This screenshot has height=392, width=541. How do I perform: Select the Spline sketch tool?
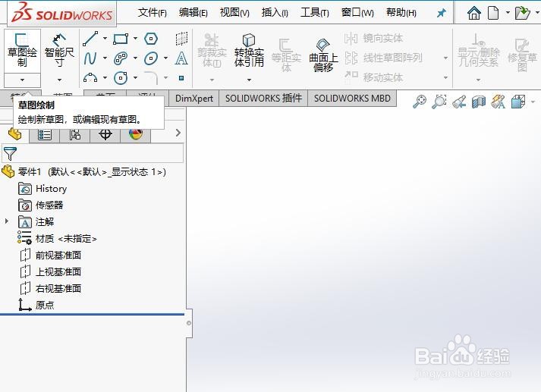[x=90, y=58]
